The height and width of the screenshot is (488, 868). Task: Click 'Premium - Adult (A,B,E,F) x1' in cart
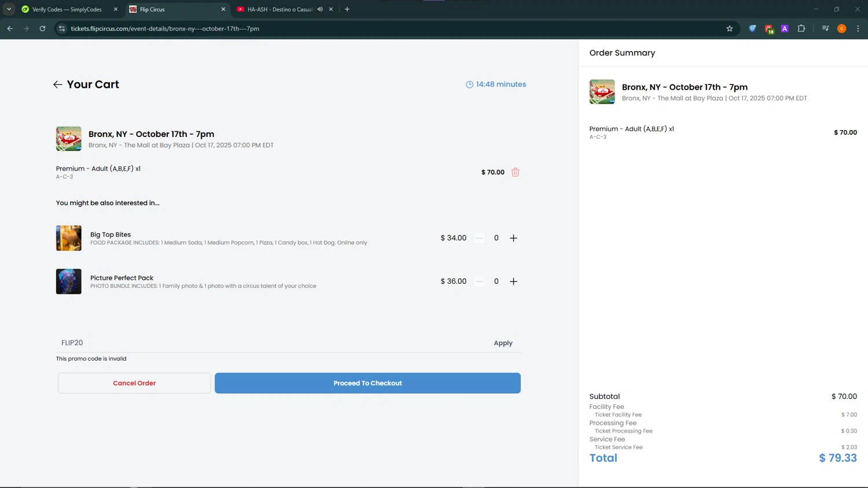[98, 169]
